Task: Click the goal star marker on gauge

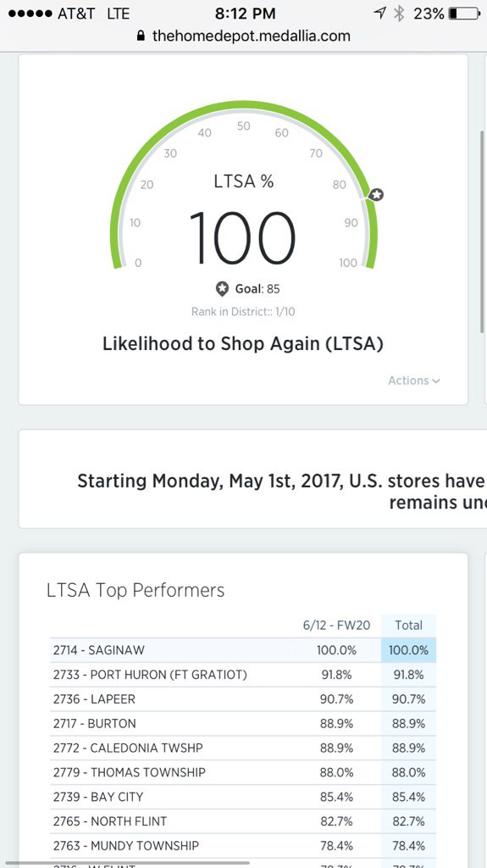Action: 376,195
